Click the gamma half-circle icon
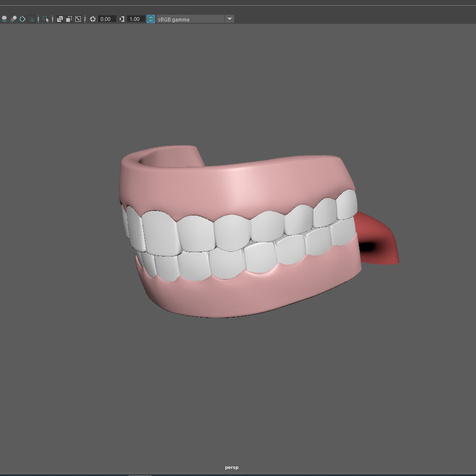Viewport: 476px width, 476px height. 122,19
